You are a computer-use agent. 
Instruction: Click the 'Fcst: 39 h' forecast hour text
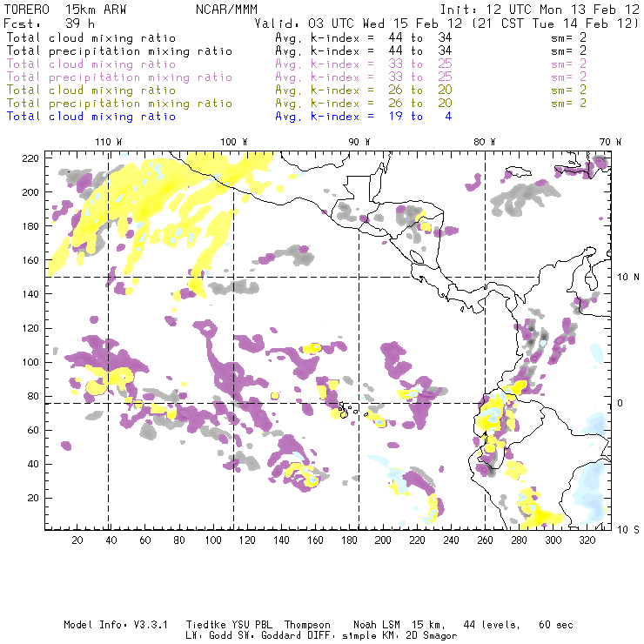49,23
